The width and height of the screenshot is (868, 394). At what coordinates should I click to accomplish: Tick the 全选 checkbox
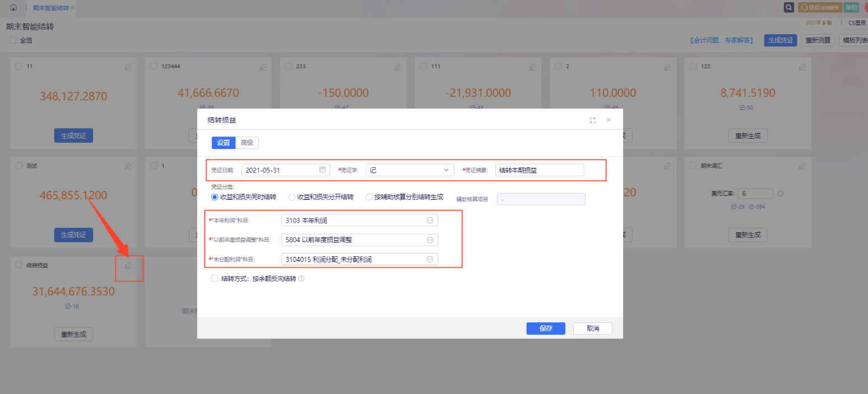pos(13,40)
